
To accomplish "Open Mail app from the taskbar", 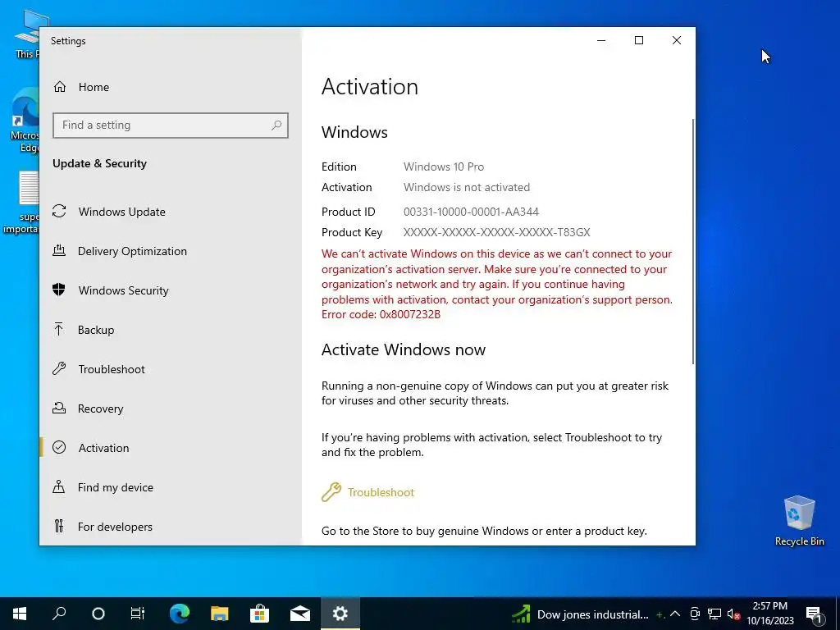I will coord(300,614).
